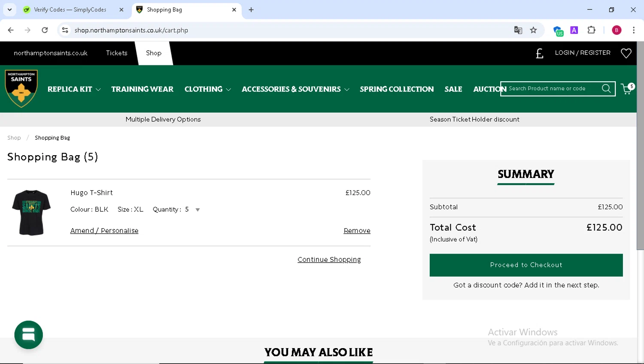Screen dimensions: 644x364
Task: Click Hugo T-Shirt product thumbnail
Action: [x=31, y=213]
